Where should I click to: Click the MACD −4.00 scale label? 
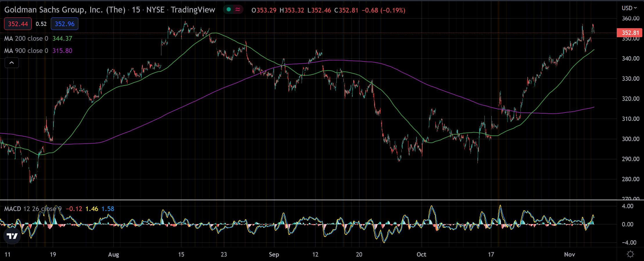629,242
